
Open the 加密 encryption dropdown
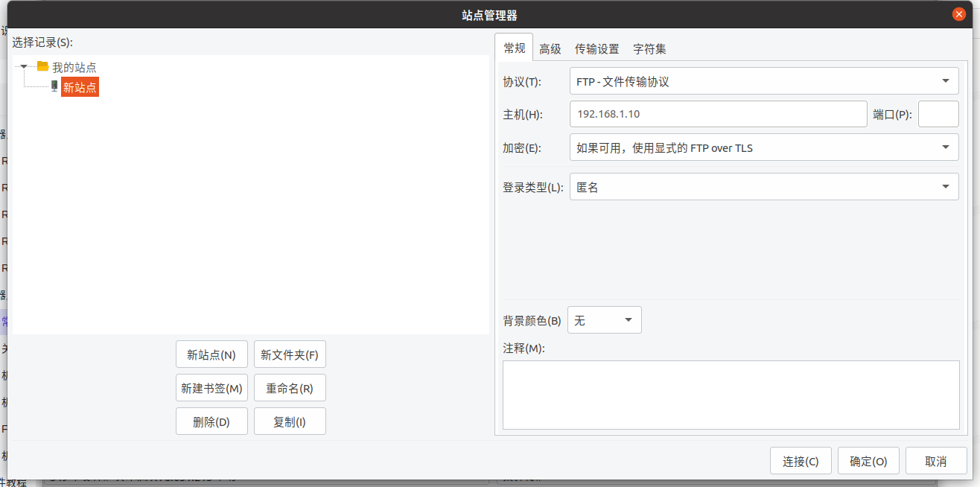763,147
